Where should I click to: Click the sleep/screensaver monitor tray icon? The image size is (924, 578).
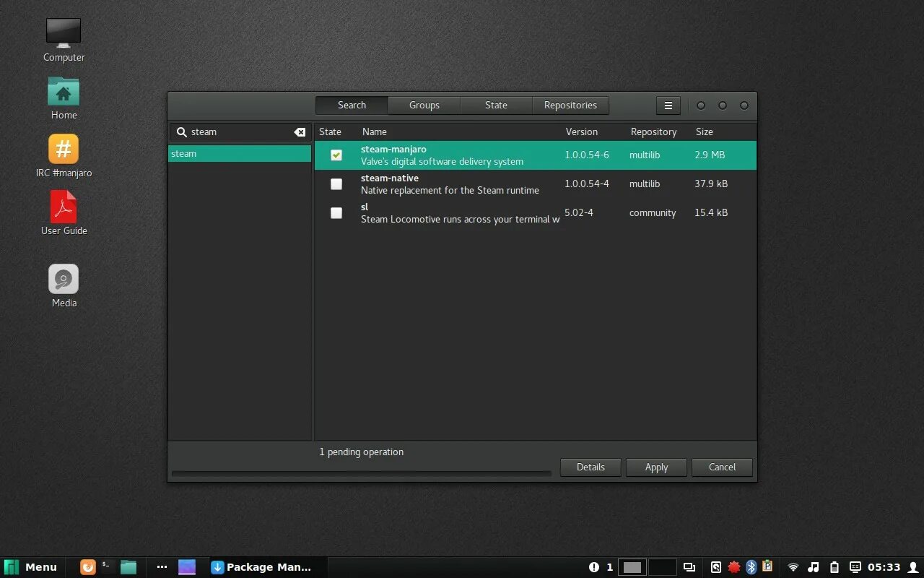[855, 567]
